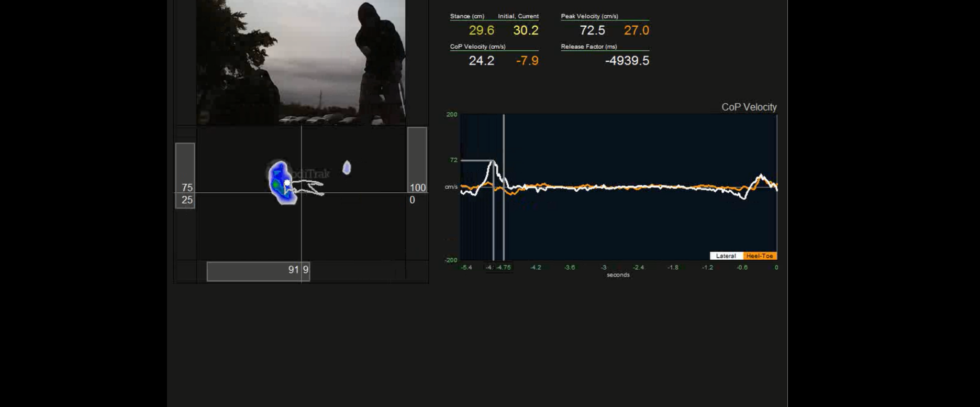980x407 pixels.
Task: Click the Release Factor (ms) label
Action: pyautogui.click(x=589, y=47)
